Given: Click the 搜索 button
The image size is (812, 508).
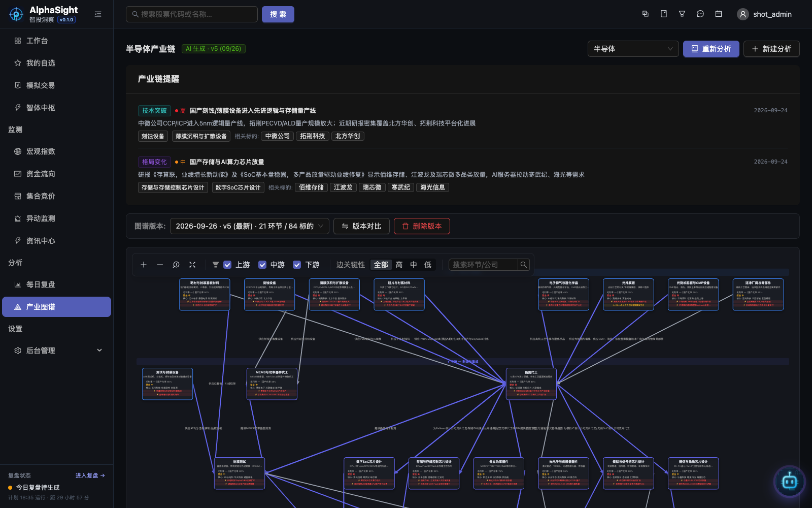Looking at the screenshot, I should [x=278, y=14].
